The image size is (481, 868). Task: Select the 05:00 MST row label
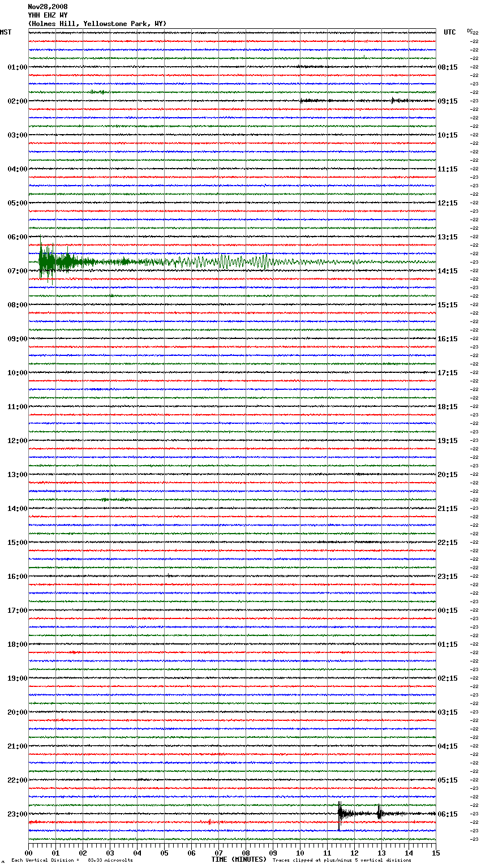(x=18, y=203)
